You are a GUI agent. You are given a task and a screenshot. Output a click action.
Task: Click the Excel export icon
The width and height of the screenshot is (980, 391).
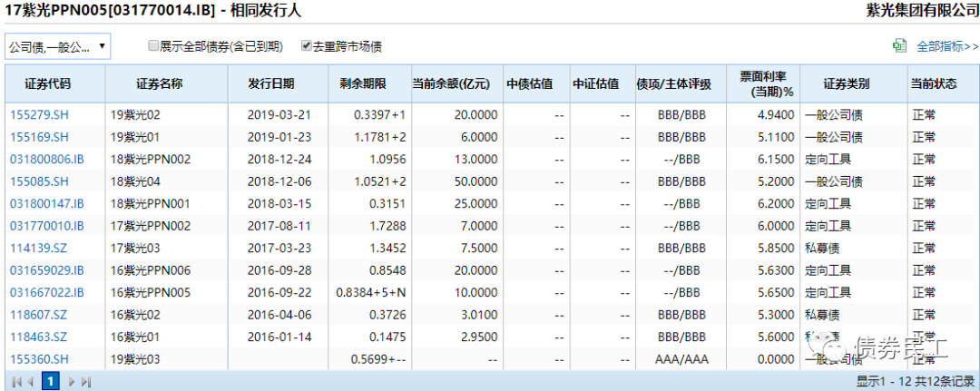click(x=899, y=45)
